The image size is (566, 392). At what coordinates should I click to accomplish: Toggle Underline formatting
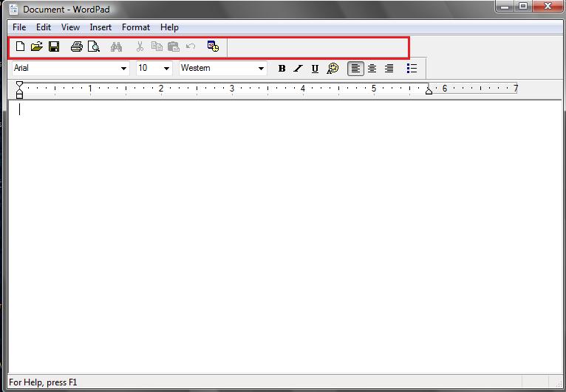click(315, 69)
